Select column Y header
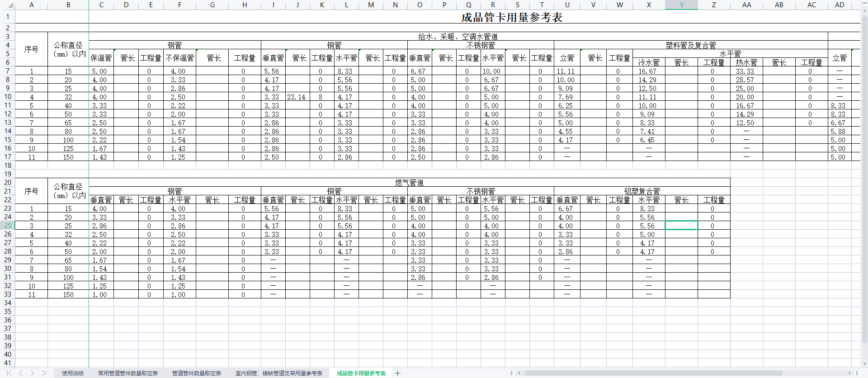This screenshot has height=378, width=868. (681, 5)
